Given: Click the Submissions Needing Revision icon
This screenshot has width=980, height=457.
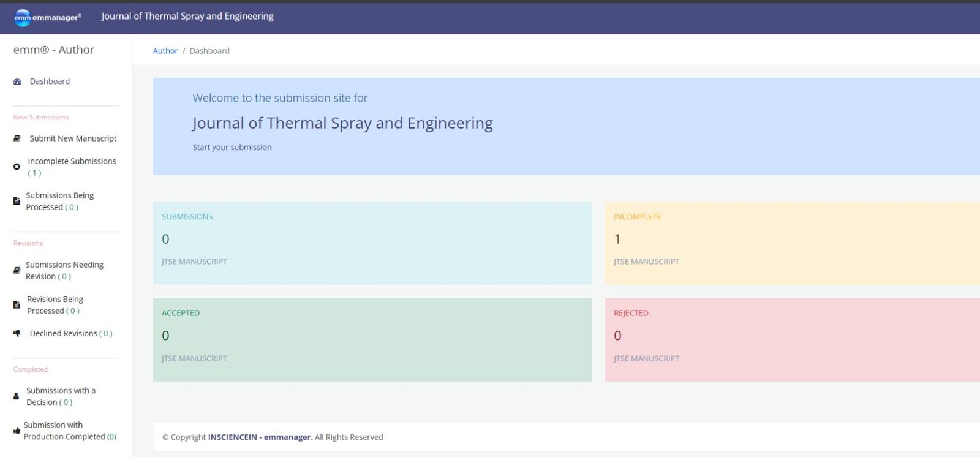Looking at the screenshot, I should click(17, 270).
